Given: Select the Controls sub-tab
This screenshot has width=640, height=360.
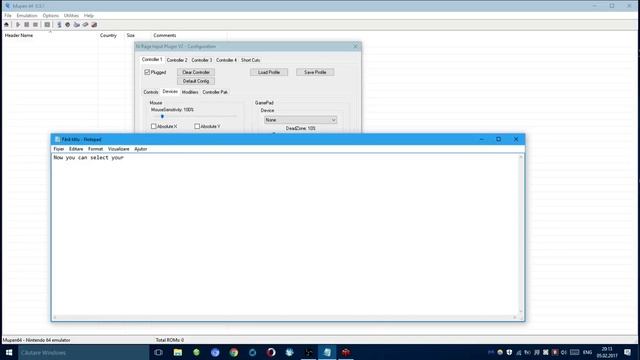Looking at the screenshot, I should [151, 92].
